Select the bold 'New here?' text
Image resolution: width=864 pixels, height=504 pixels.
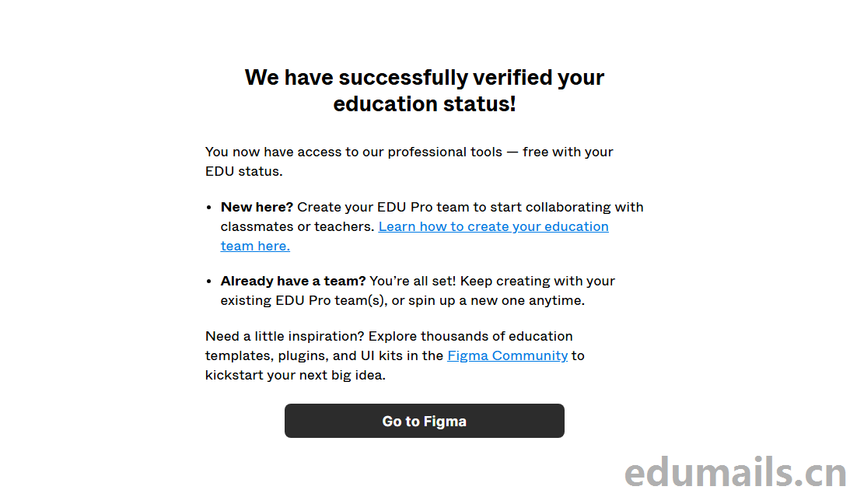(257, 207)
